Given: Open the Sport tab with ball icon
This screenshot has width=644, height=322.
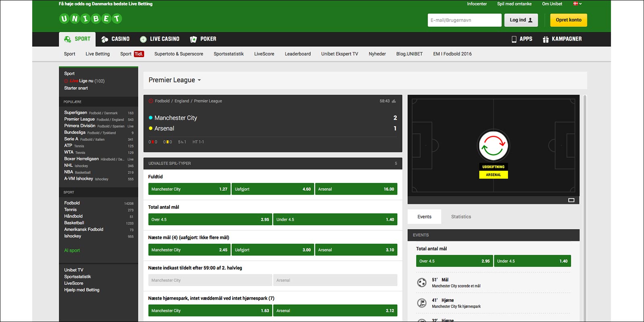Looking at the screenshot, I should pos(77,39).
